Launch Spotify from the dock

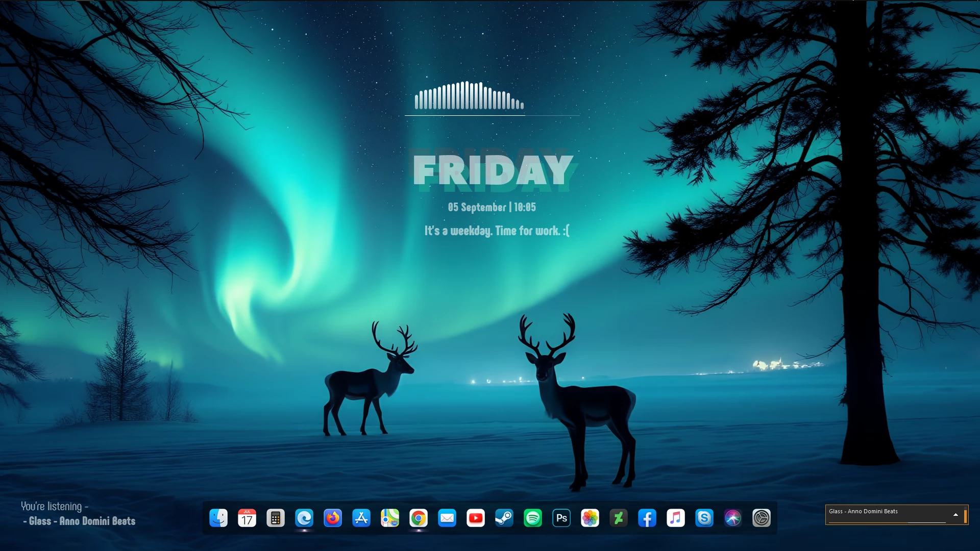tap(533, 518)
